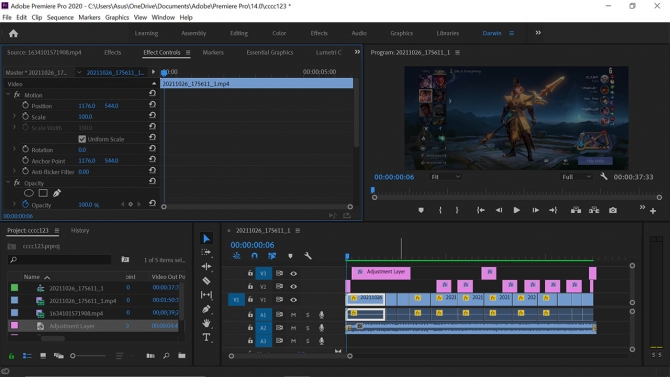670x377 pixels.
Task: Create ellipse mask under Opacity
Action: (x=29, y=193)
